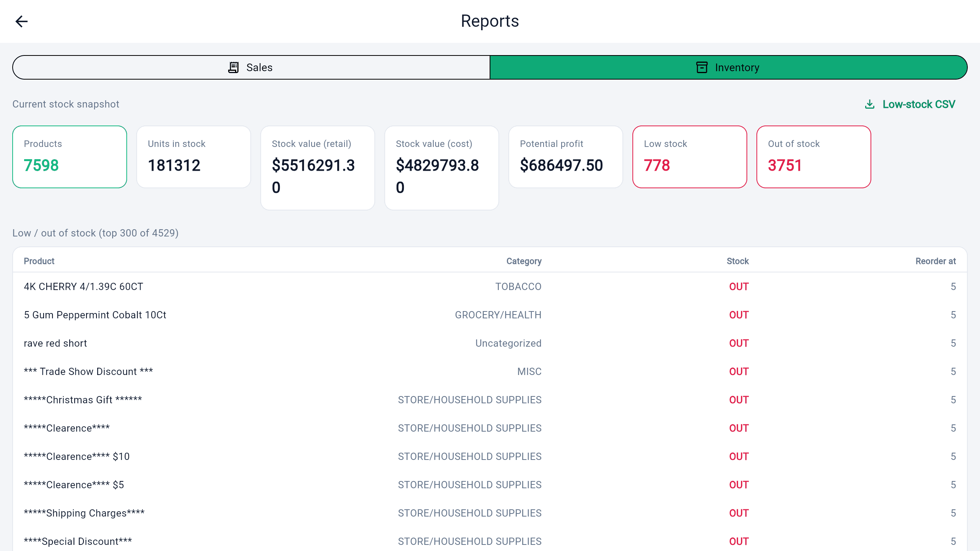
Task: Click the Reports page title
Action: click(490, 21)
